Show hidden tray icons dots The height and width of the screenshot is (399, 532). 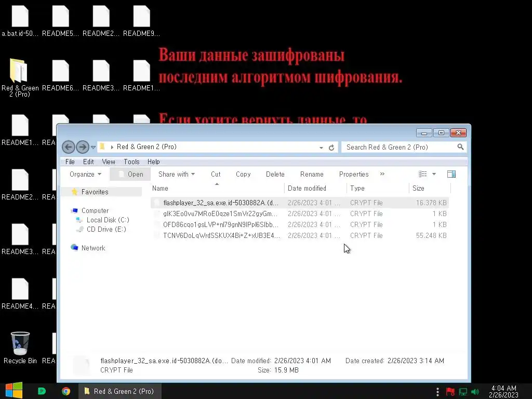pos(437,392)
